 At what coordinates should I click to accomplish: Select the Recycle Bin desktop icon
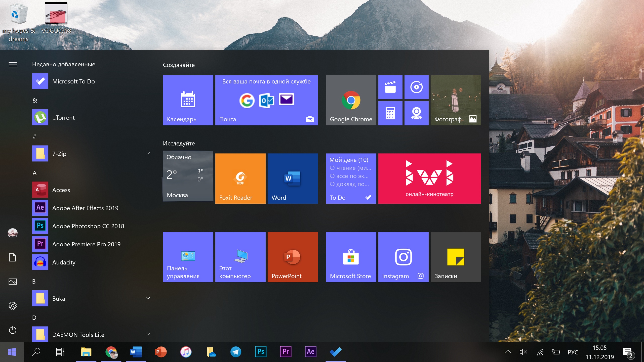[x=18, y=23]
